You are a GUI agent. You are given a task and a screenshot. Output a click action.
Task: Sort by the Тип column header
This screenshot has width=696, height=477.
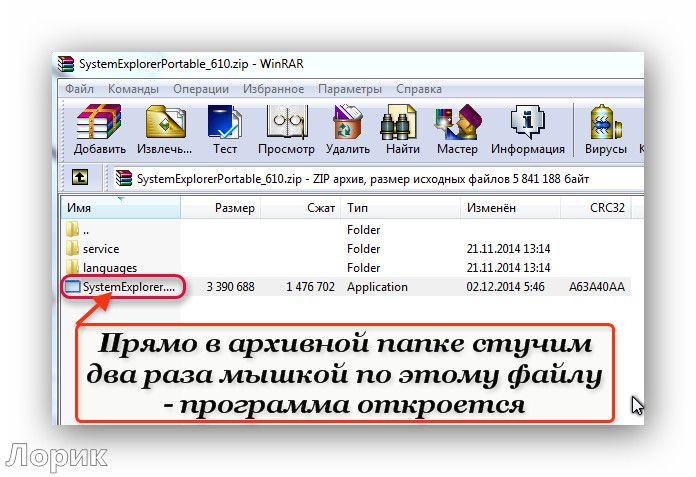pyautogui.click(x=400, y=208)
